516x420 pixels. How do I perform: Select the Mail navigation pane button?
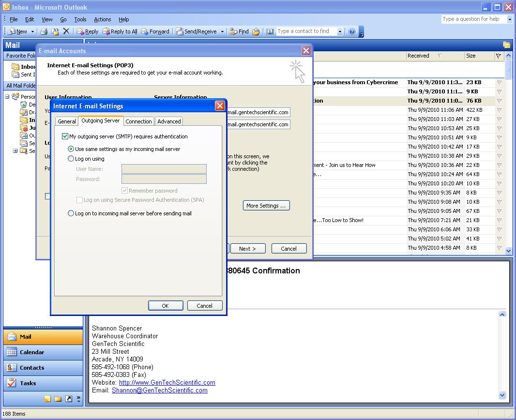tap(43, 337)
